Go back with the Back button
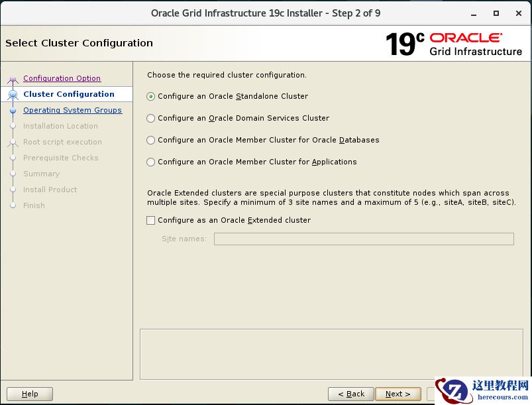The width and height of the screenshot is (532, 405). (x=351, y=394)
